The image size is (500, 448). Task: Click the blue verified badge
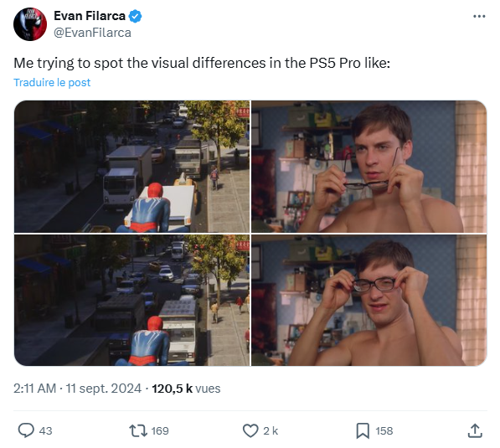click(x=135, y=16)
